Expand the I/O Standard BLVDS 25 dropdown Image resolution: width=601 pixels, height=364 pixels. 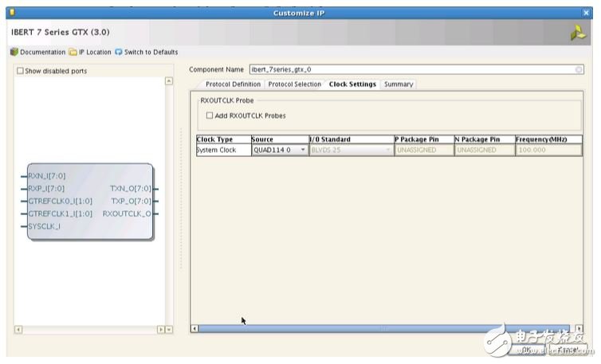pos(388,150)
